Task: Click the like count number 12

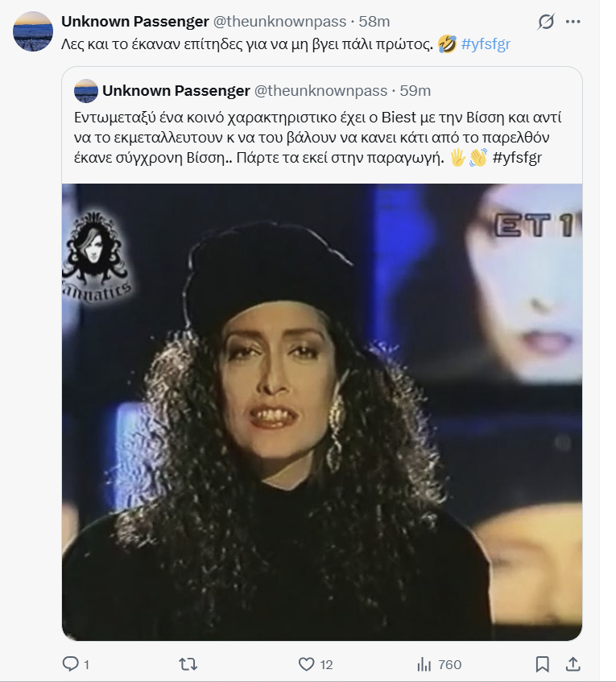Action: click(x=326, y=664)
